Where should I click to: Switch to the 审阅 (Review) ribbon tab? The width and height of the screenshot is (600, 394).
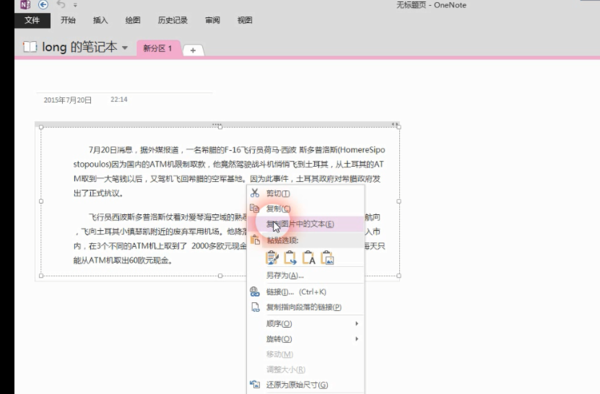(212, 20)
